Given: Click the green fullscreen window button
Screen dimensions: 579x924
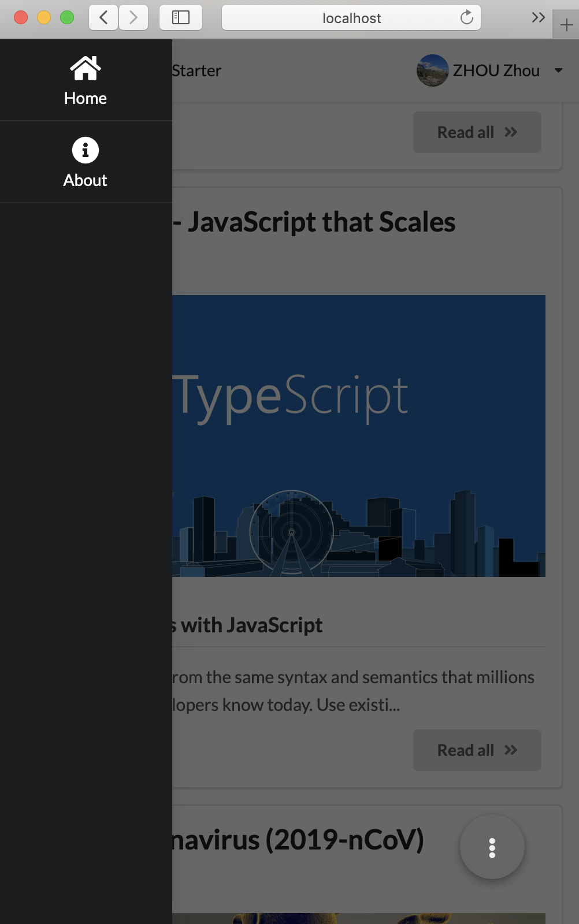Looking at the screenshot, I should click(x=67, y=17).
